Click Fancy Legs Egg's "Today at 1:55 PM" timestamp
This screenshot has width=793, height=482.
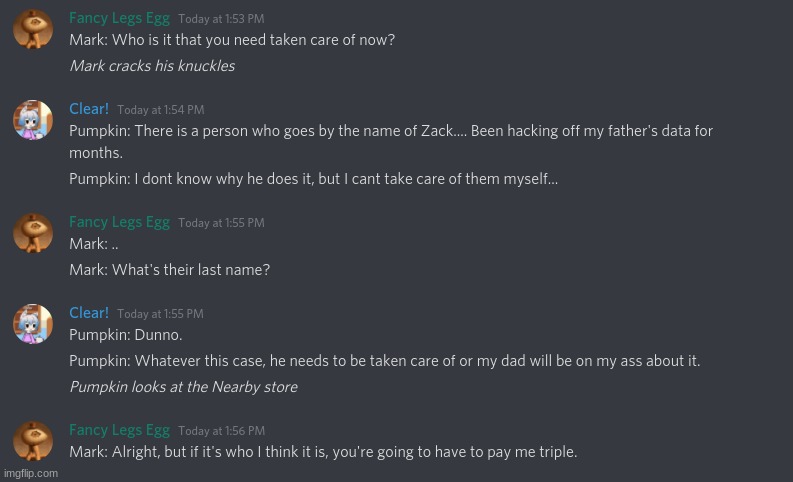[x=221, y=223]
